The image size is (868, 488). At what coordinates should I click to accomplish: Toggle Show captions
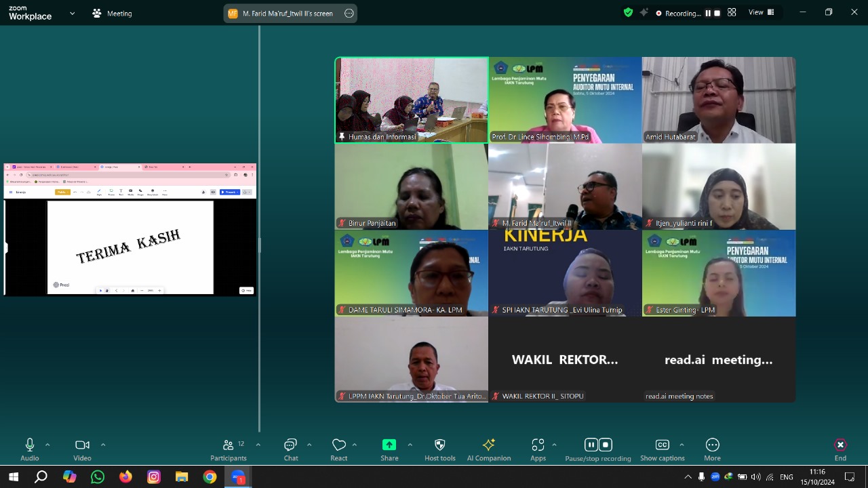pos(663,449)
